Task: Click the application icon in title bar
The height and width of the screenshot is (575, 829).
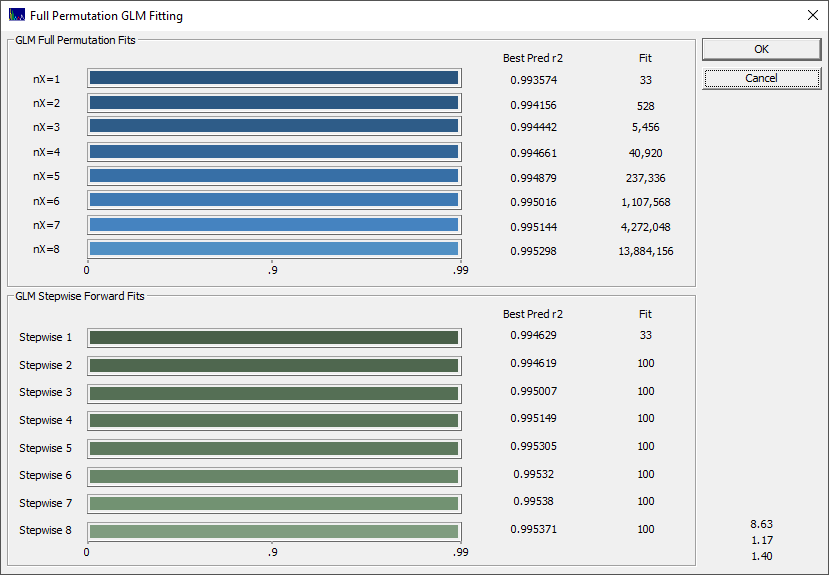Action: 17,15
